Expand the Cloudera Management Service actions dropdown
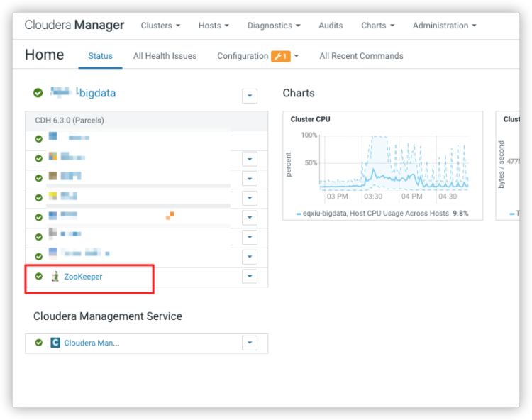Screen dimensions: 532x420 coord(249,343)
